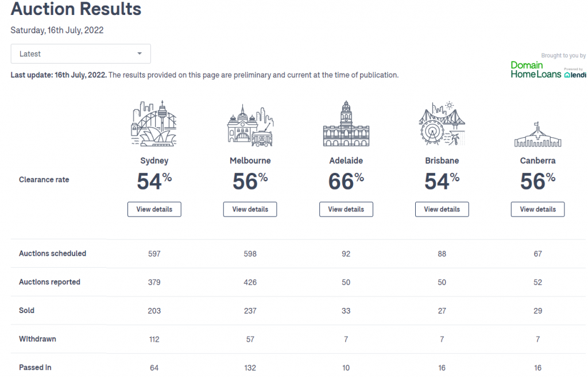Select the Melbourne city name heading
The image size is (588, 378).
(250, 160)
